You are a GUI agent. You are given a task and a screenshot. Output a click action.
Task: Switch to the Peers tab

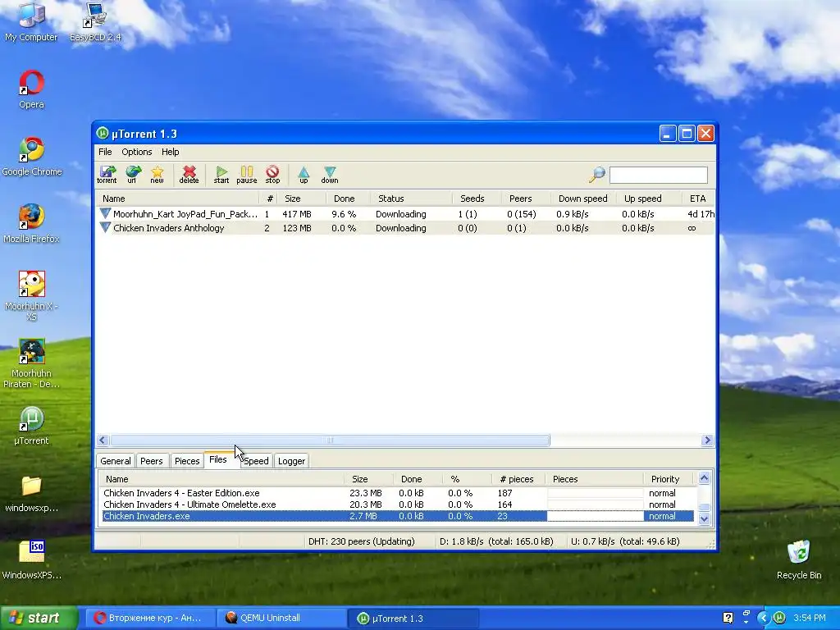point(152,461)
